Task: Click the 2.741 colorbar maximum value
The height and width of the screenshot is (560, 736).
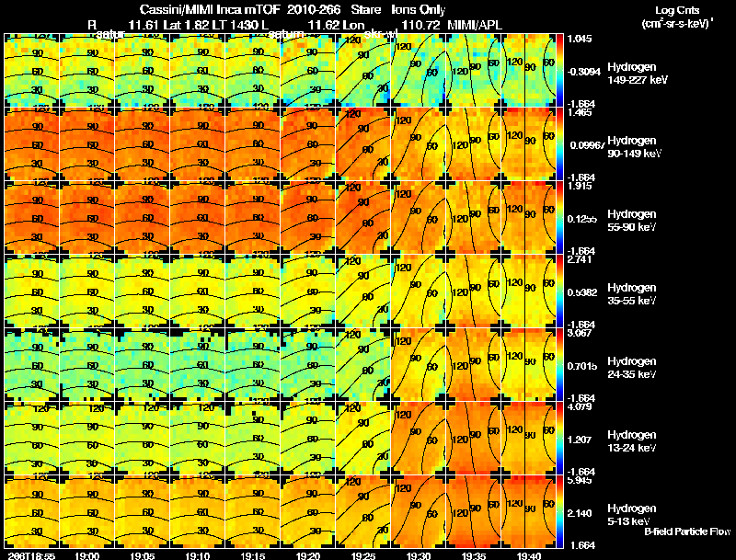Action: click(x=580, y=259)
